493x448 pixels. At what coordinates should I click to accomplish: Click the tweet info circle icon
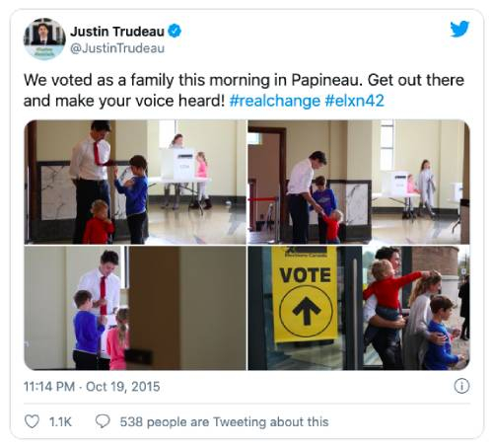point(461,386)
